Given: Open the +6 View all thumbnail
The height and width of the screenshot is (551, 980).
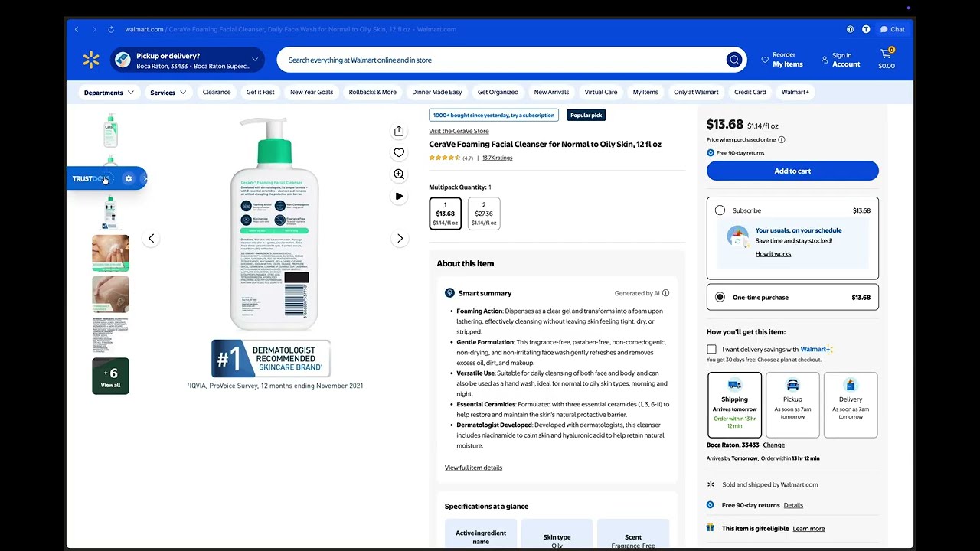Looking at the screenshot, I should tap(110, 376).
